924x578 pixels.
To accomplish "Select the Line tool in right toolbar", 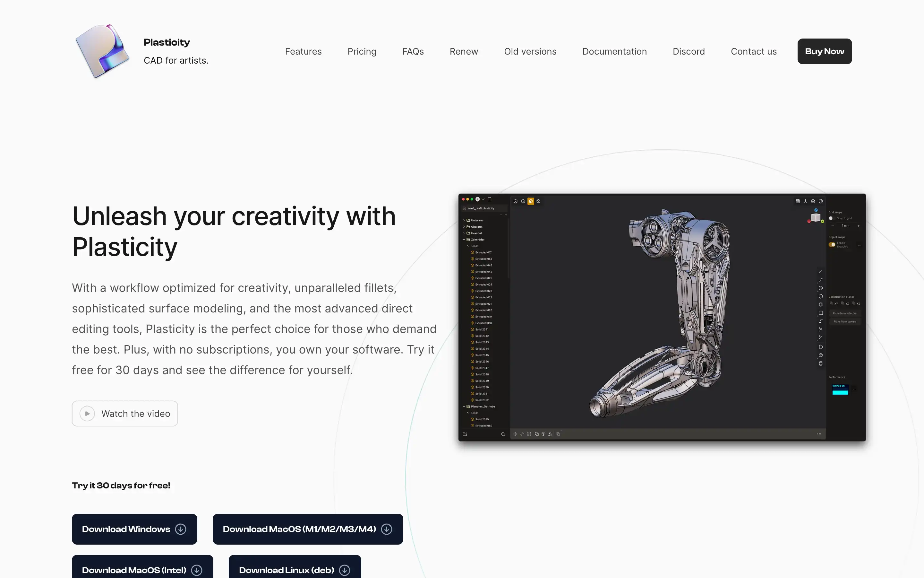I will pyautogui.click(x=820, y=271).
